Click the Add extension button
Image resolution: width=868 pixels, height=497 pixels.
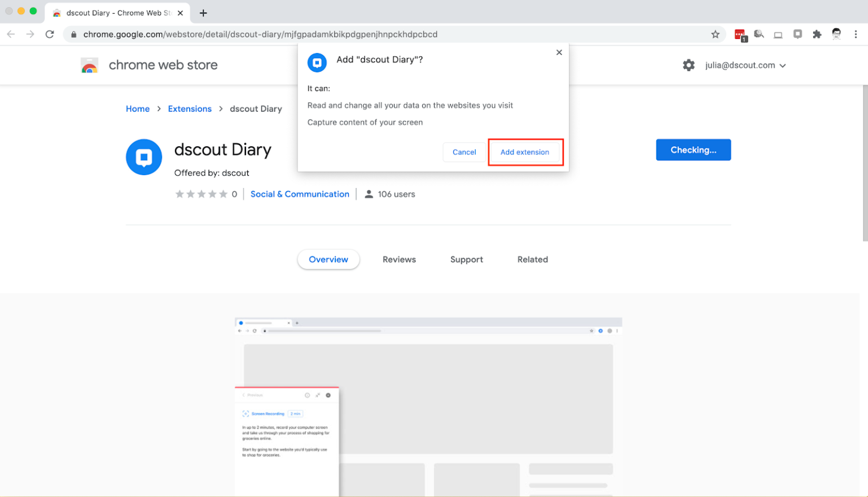[525, 152]
